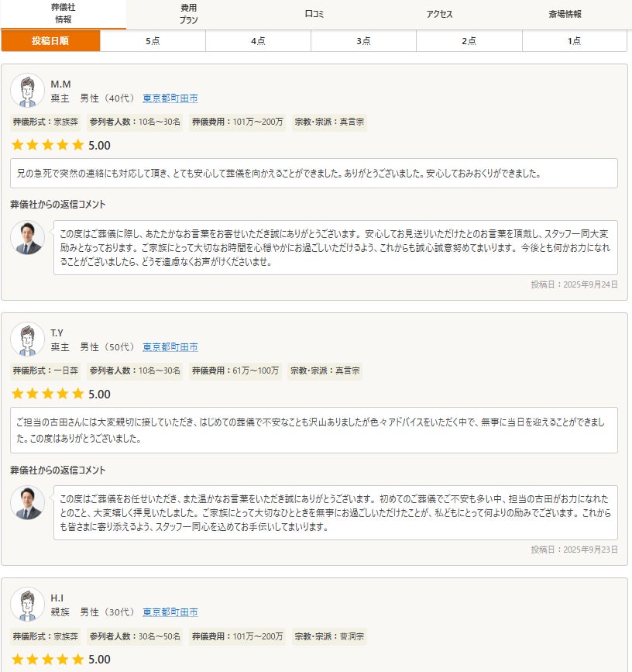Select 宗教・宗派:曹洞宗 tag

click(329, 636)
